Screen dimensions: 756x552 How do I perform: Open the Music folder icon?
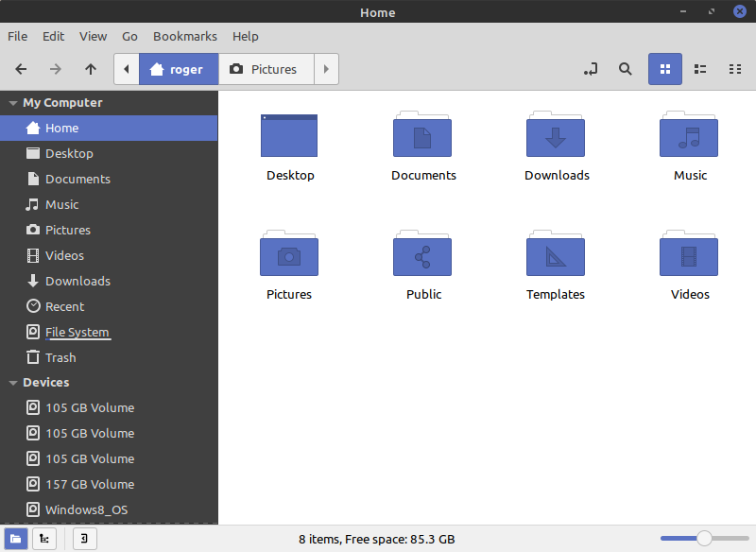pyautogui.click(x=689, y=136)
